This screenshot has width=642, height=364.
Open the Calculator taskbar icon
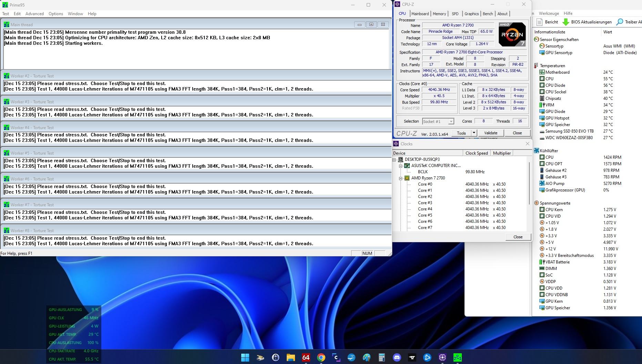(x=382, y=357)
